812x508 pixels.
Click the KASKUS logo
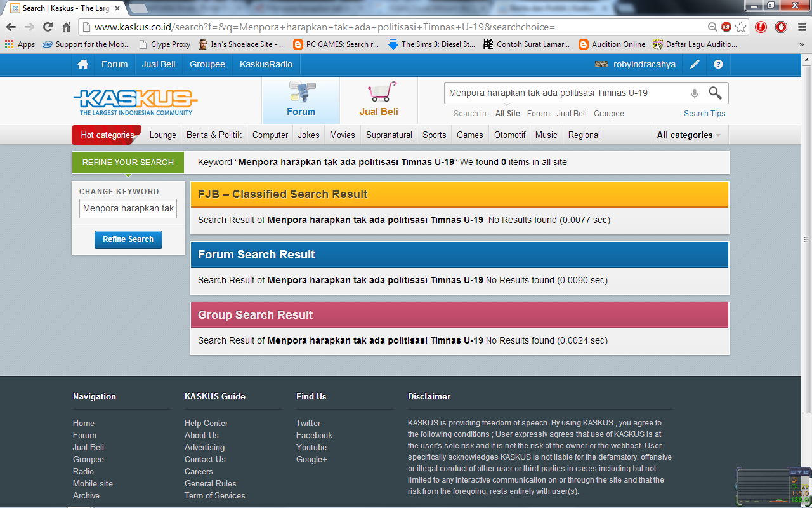(135, 102)
